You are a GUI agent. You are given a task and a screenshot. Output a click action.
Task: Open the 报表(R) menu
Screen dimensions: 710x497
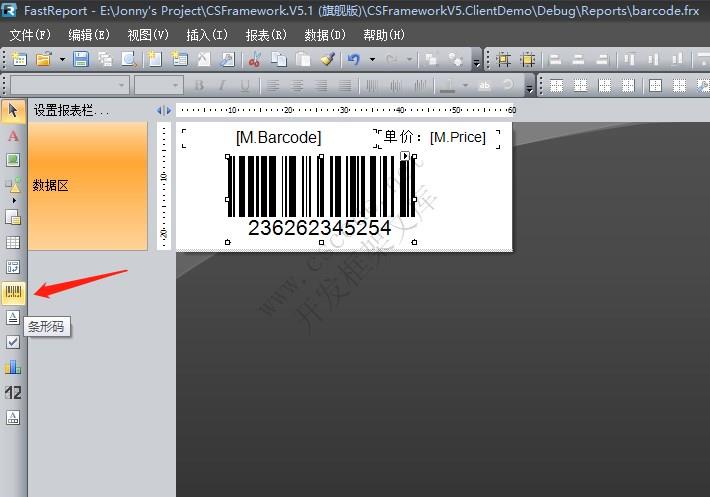pyautogui.click(x=265, y=35)
